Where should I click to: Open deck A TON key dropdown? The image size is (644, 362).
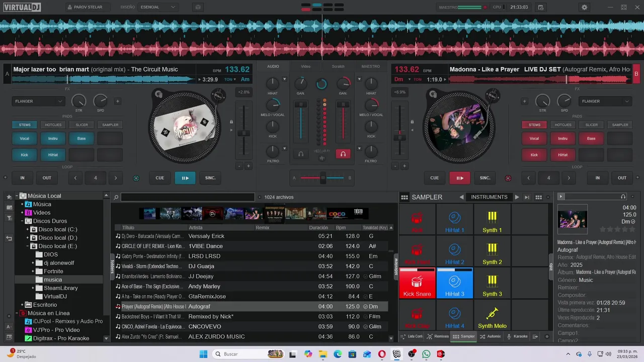(230, 79)
